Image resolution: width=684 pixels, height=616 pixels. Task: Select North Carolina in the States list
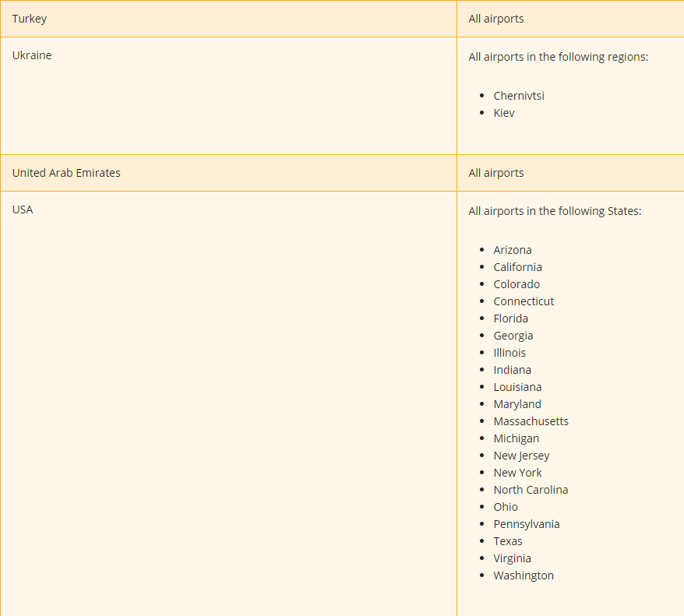click(x=531, y=490)
